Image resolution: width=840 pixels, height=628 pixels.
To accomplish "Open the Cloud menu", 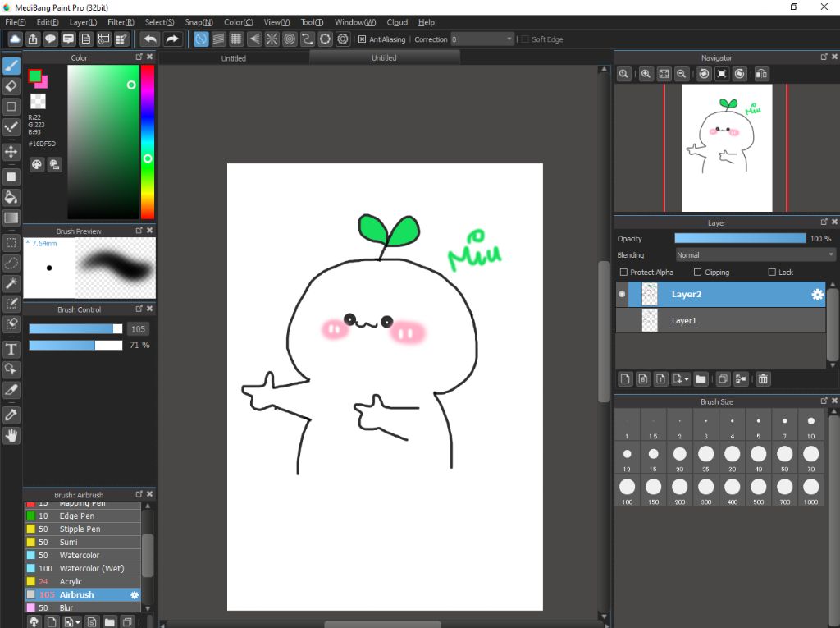I will coord(397,22).
